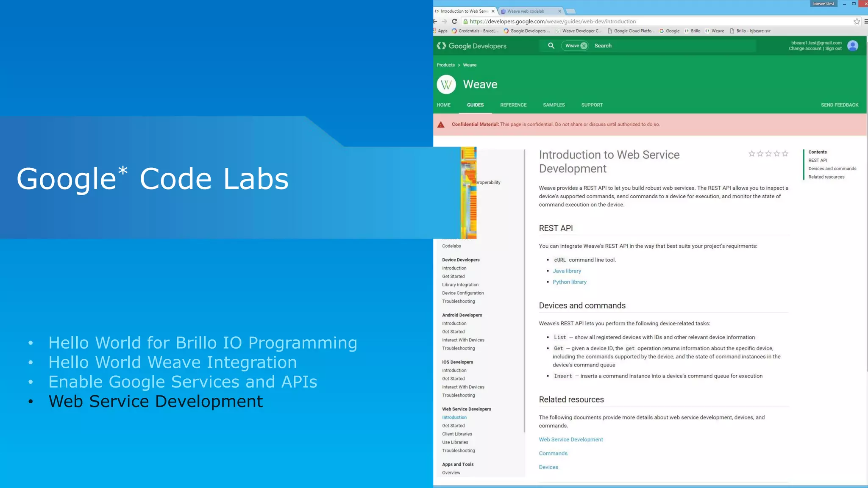Screen dimensions: 868x488
Task: Jump to Related resources in Contents
Action: [826, 177]
